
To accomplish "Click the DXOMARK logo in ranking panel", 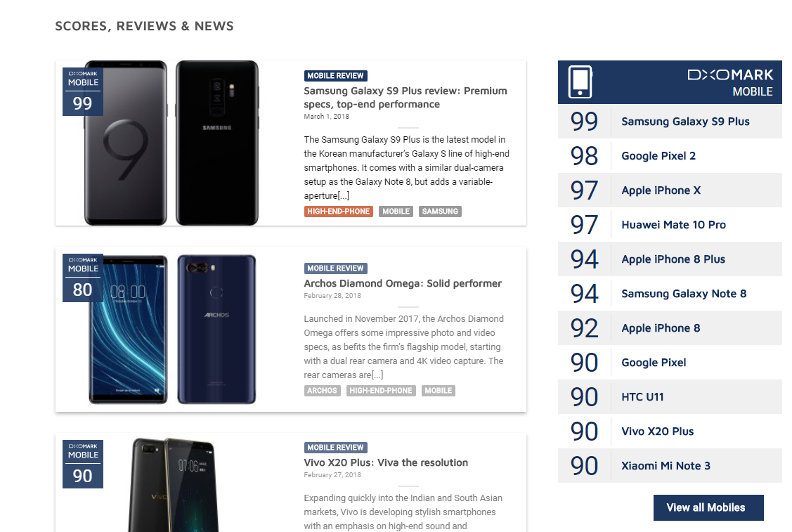I will click(730, 75).
